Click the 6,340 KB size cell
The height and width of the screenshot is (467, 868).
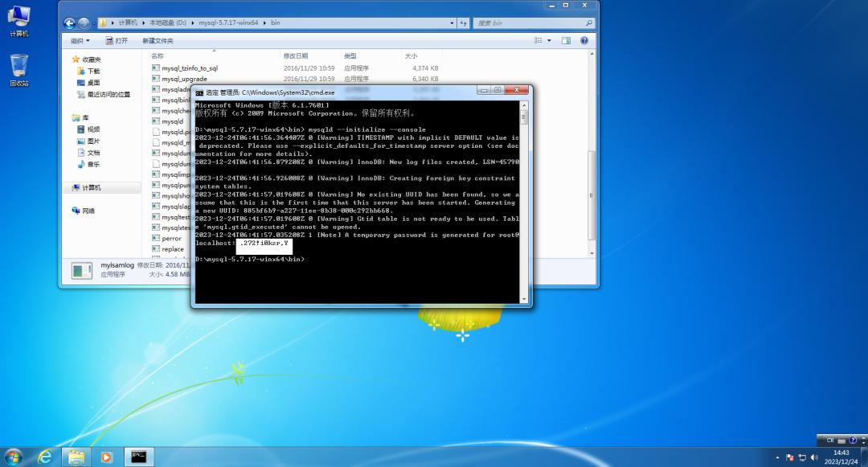(425, 79)
